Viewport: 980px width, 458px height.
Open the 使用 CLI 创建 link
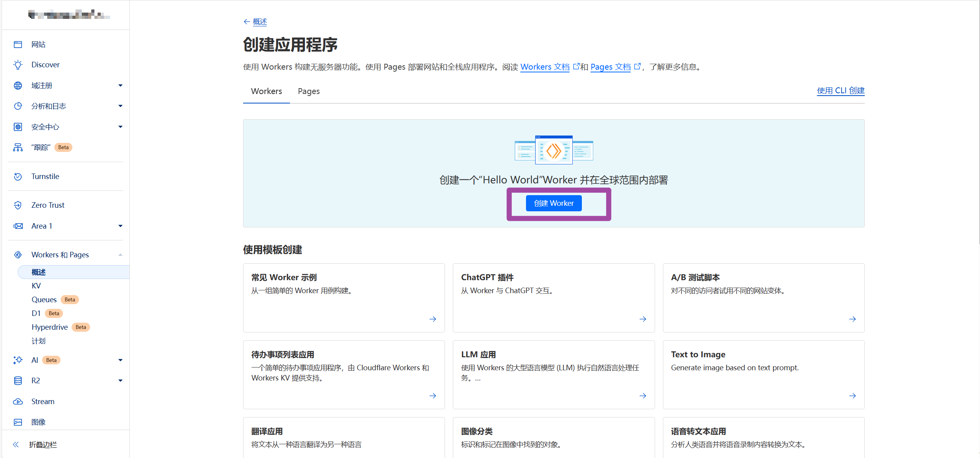[840, 90]
